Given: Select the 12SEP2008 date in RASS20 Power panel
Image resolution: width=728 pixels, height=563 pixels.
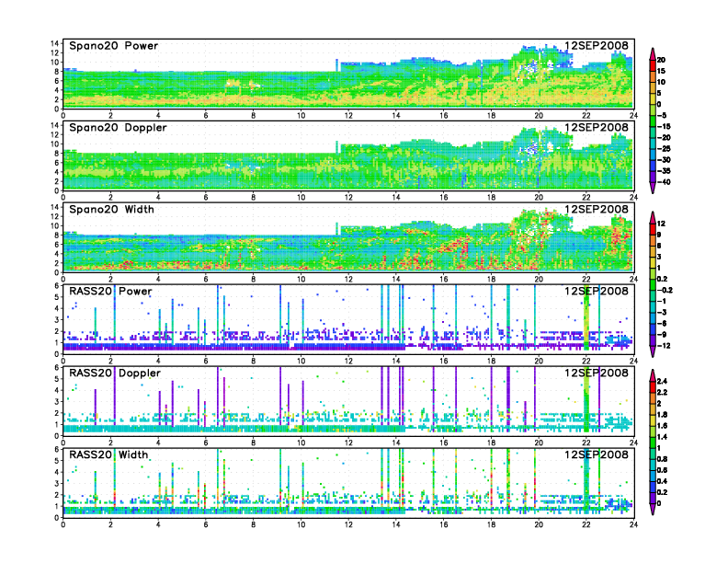Looking at the screenshot, I should [x=597, y=292].
